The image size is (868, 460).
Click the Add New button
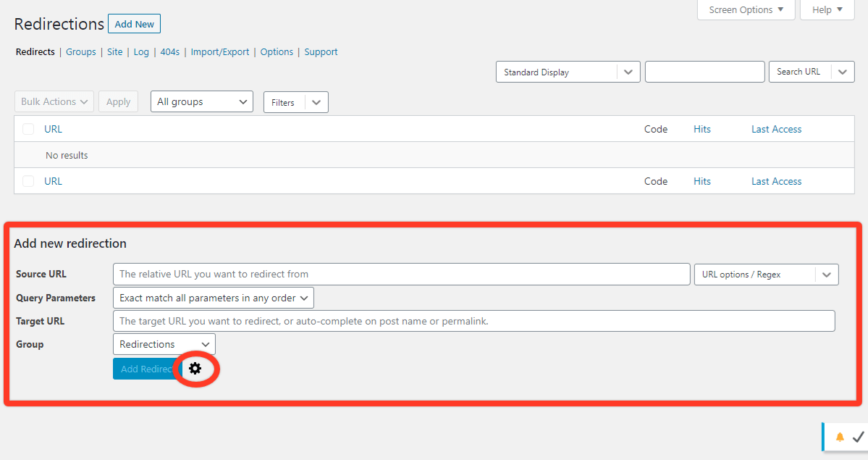[x=135, y=24]
